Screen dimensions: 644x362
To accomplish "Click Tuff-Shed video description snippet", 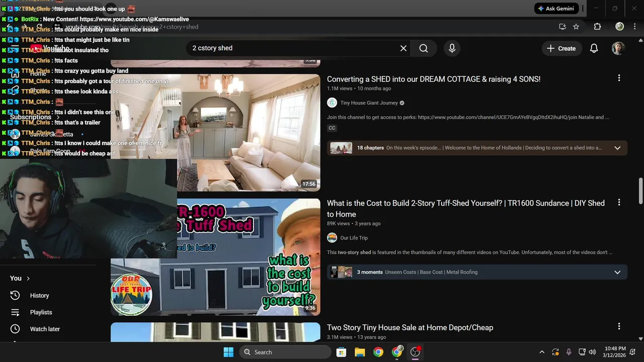I will click(469, 252).
